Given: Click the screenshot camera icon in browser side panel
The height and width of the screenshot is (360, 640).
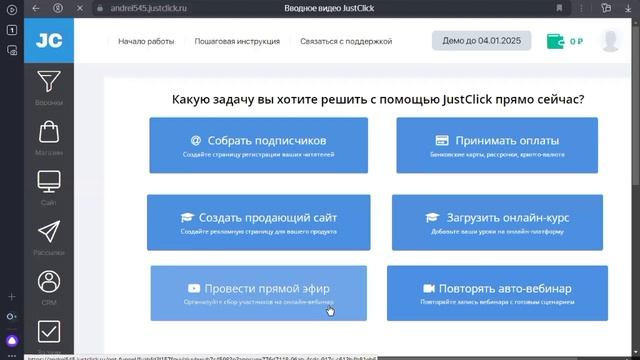Looking at the screenshot, I should pyautogui.click(x=12, y=50).
